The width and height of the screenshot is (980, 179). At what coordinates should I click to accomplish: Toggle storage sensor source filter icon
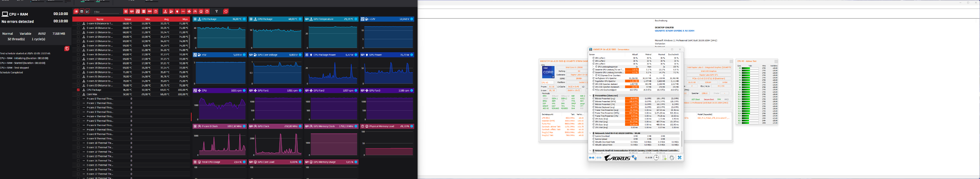(144, 11)
